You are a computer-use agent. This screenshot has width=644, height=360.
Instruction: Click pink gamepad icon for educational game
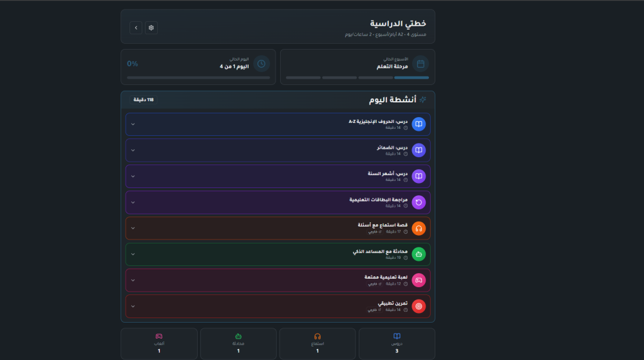point(419,280)
